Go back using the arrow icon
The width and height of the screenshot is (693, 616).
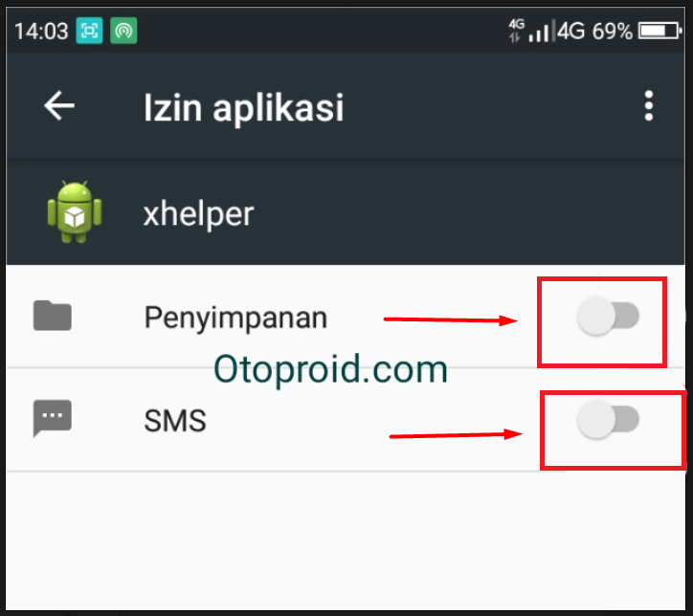tap(59, 105)
